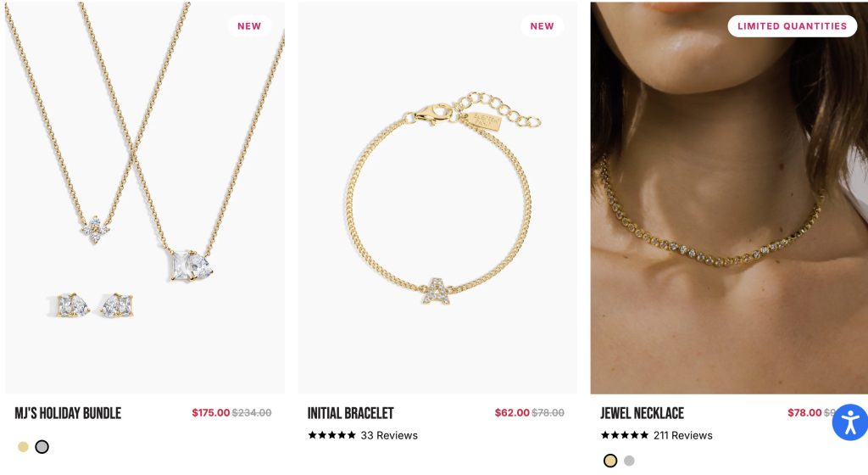Click the Jewel Necklace star rating
The width and height of the screenshot is (868, 475).
625,435
